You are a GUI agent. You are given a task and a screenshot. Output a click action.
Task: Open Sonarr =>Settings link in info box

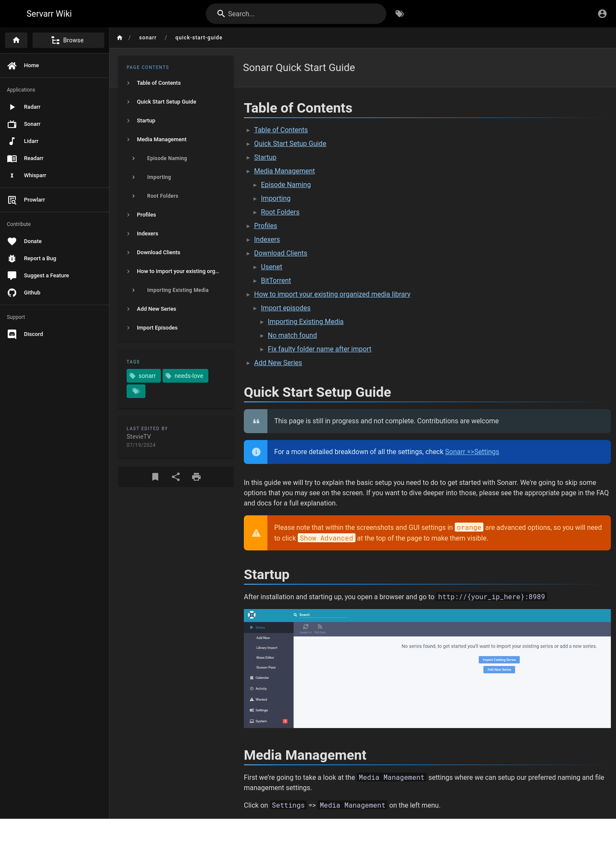pyautogui.click(x=472, y=452)
